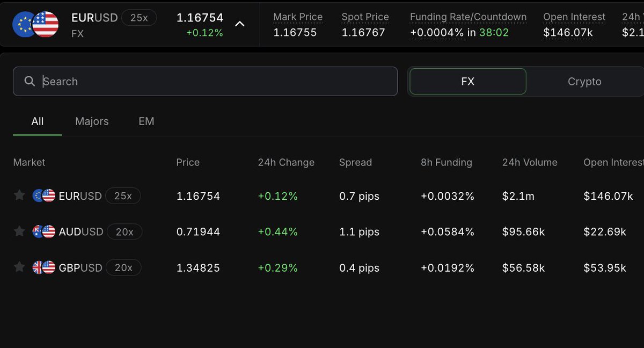The width and height of the screenshot is (644, 348).
Task: Sort by Market column header
Action: tap(29, 162)
